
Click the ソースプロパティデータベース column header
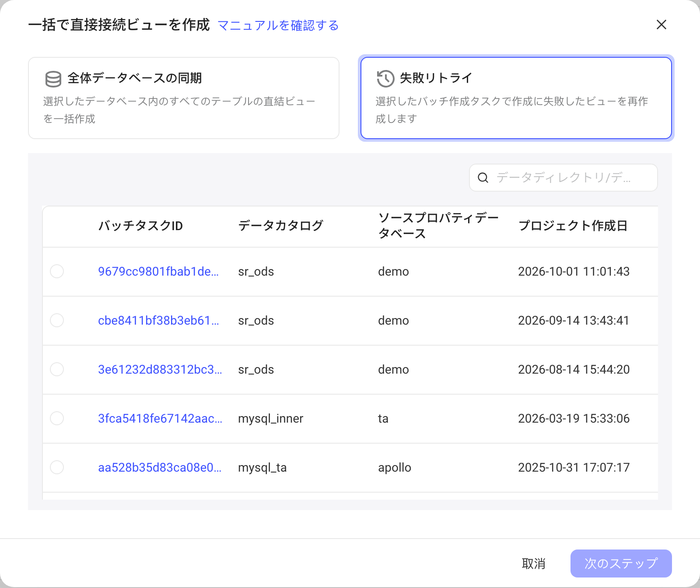[438, 226]
